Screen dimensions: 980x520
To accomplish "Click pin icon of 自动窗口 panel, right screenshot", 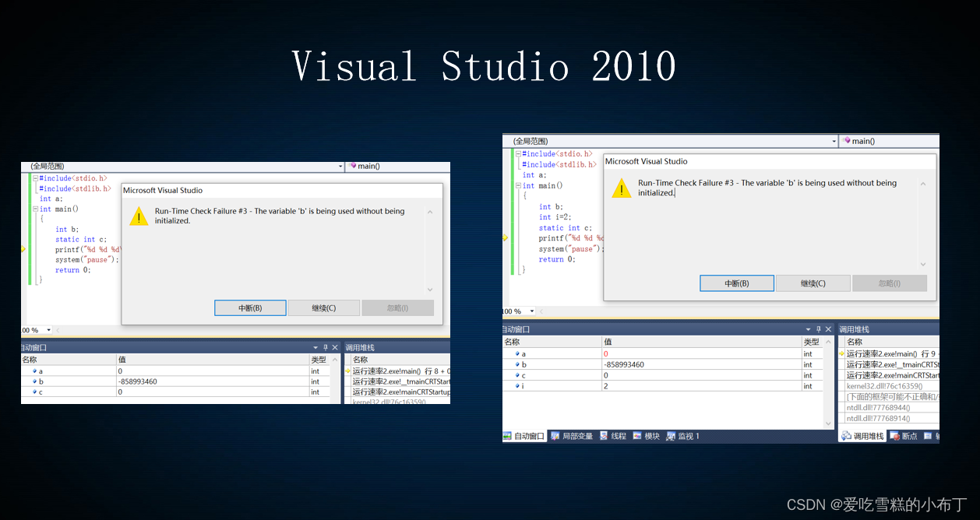I will click(819, 329).
